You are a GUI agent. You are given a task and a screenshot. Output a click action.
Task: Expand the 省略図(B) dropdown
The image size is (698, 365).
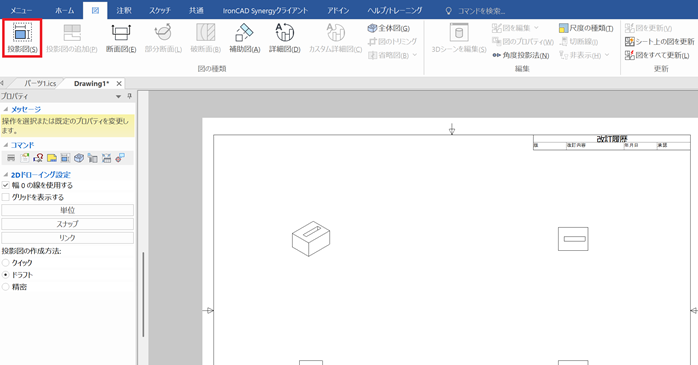click(x=415, y=55)
